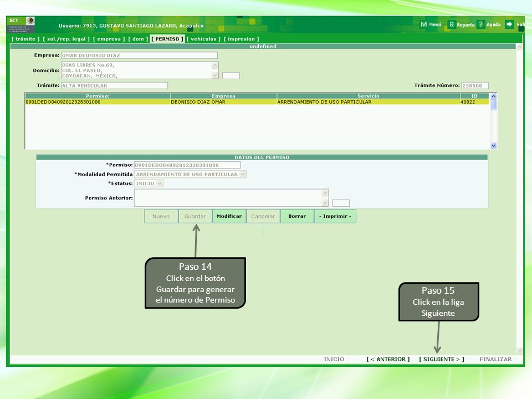Switch to the dom tab
The width and height of the screenshot is (532, 399).
pos(138,39)
